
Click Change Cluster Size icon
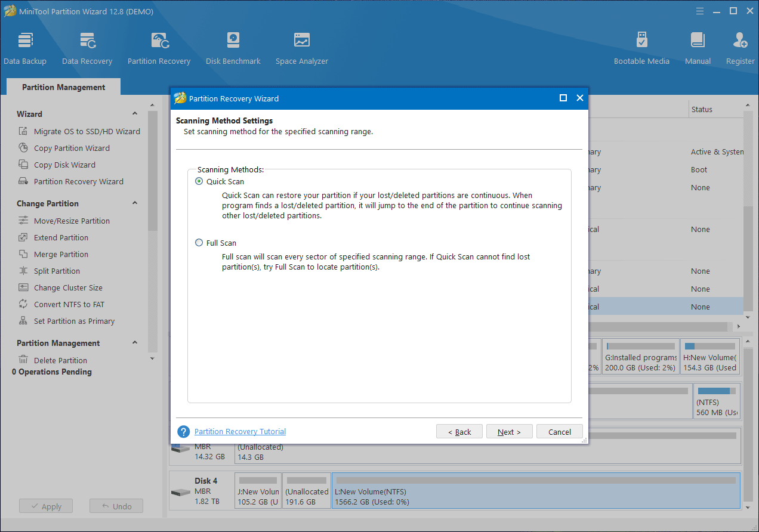coord(23,287)
